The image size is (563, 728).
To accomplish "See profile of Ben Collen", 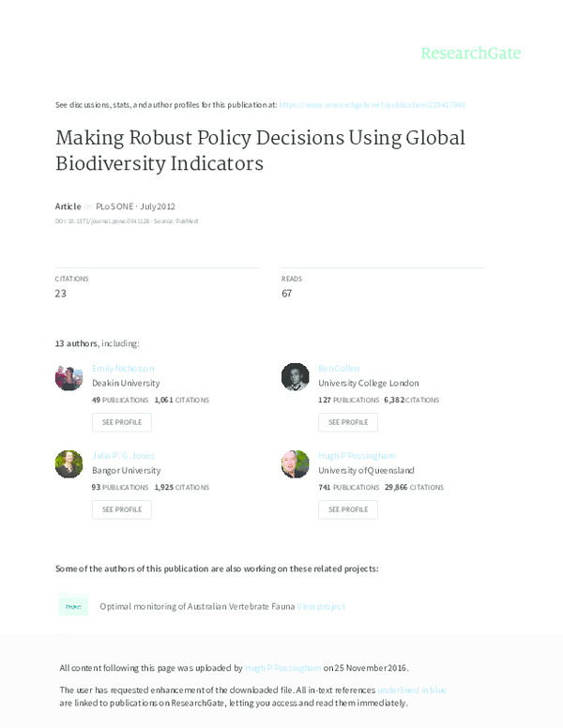I will tap(348, 422).
